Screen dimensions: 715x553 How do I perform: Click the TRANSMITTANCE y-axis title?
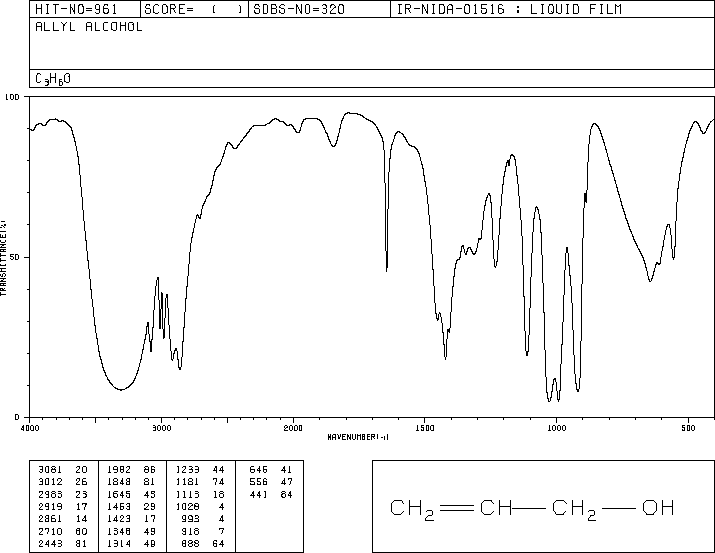pos(4,258)
